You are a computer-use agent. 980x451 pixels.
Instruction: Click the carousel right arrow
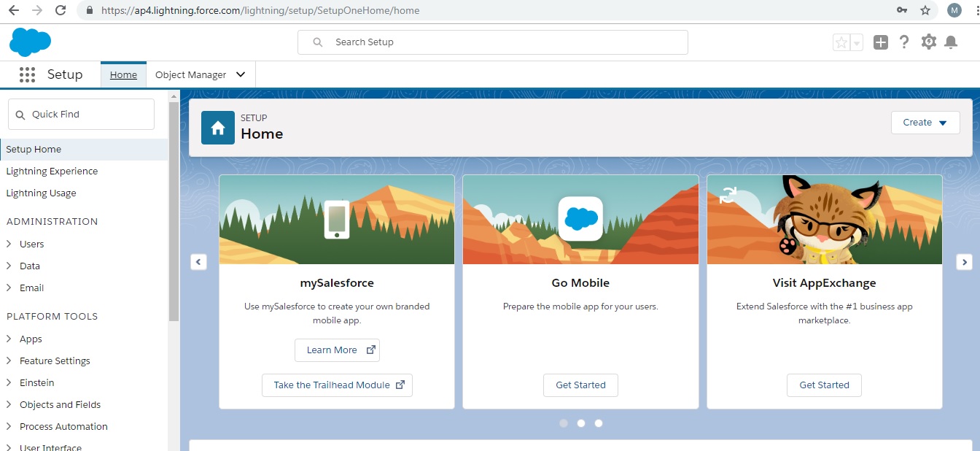click(x=964, y=261)
